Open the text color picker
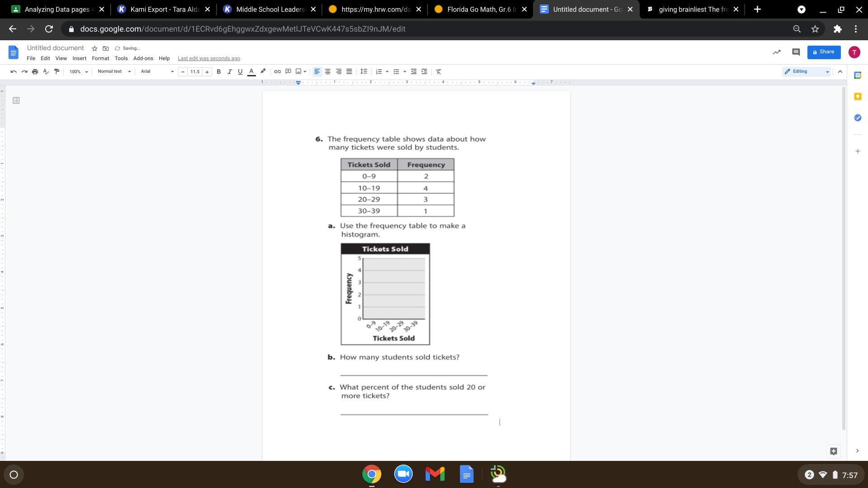Viewport: 868px width, 488px height. [x=251, y=71]
